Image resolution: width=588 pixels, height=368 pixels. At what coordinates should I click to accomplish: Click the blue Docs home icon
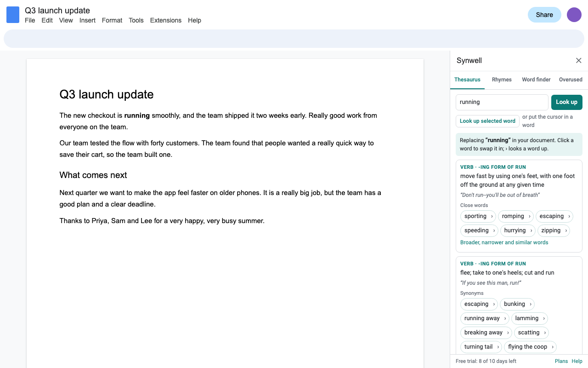[13, 15]
